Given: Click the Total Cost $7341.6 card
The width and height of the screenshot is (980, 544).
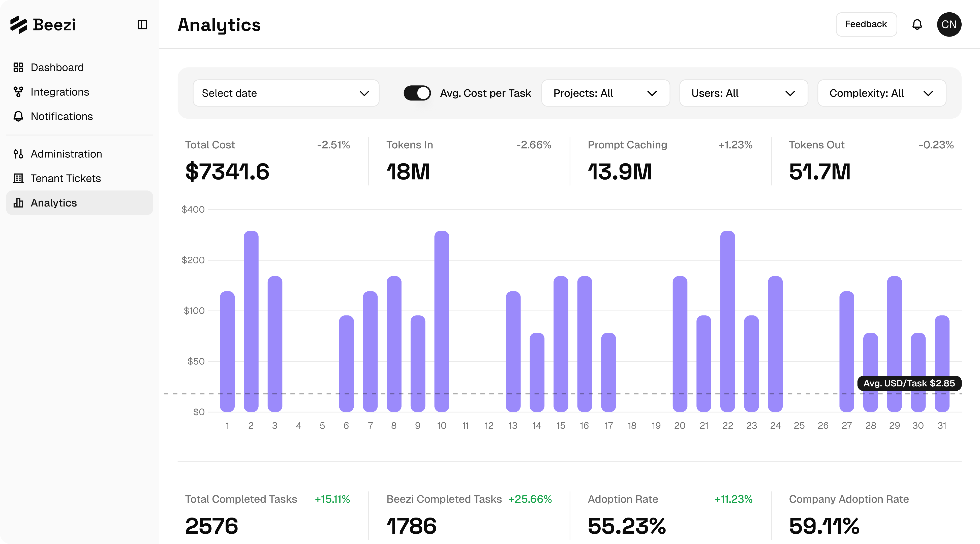Looking at the screenshot, I should (x=267, y=161).
